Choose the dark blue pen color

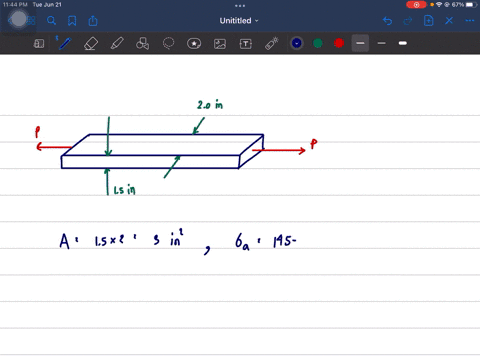pyautogui.click(x=297, y=43)
